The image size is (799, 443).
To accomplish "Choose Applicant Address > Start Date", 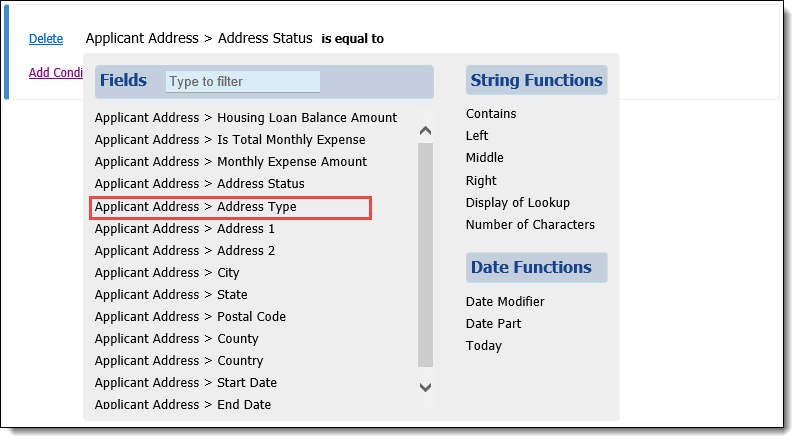I will (x=185, y=383).
